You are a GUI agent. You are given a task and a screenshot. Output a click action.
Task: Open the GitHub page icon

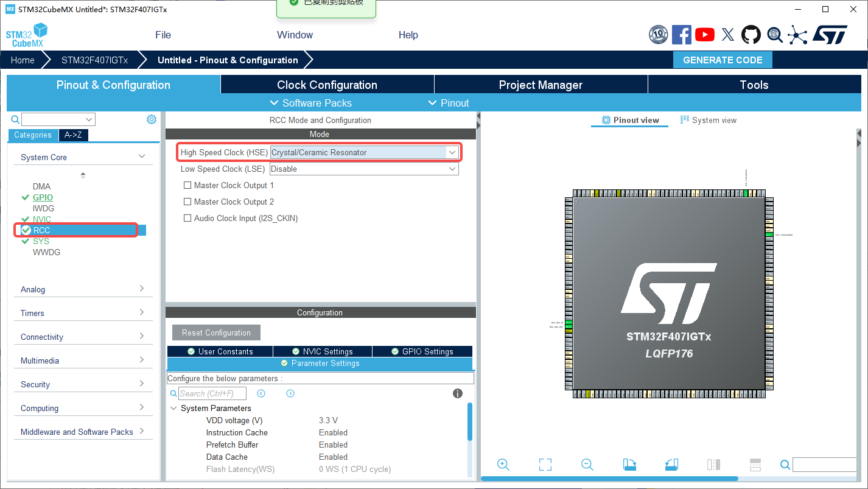tap(751, 35)
